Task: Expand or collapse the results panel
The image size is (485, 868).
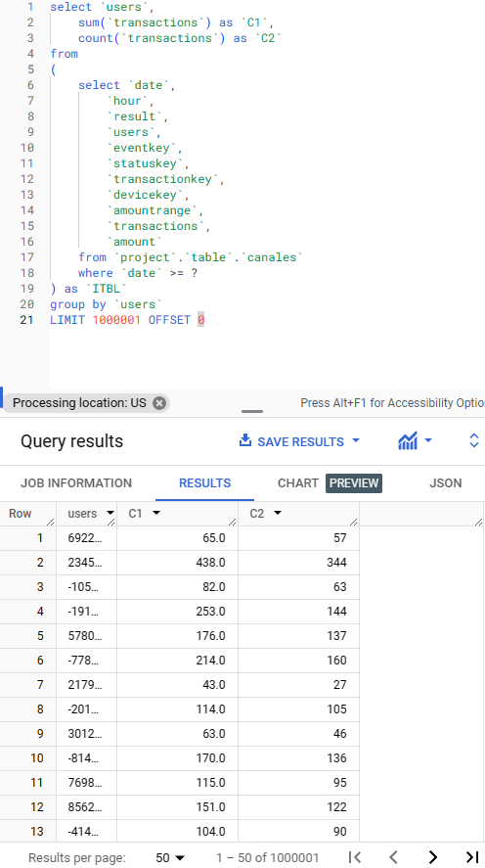Action: [x=473, y=440]
